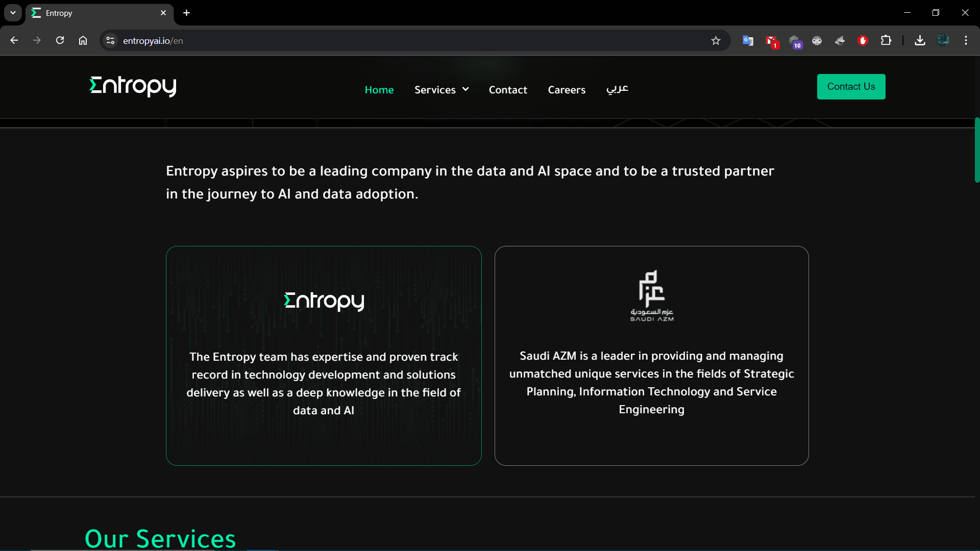Open a new browser tab

186,13
